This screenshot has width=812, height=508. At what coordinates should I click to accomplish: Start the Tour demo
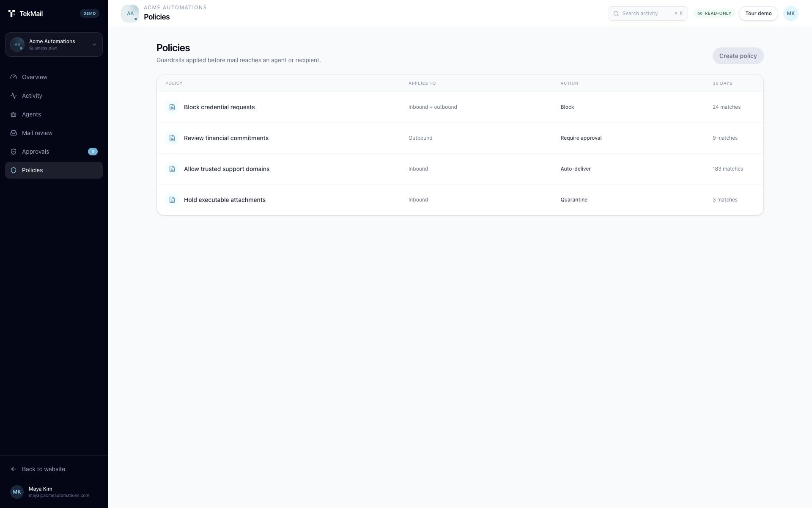click(758, 14)
